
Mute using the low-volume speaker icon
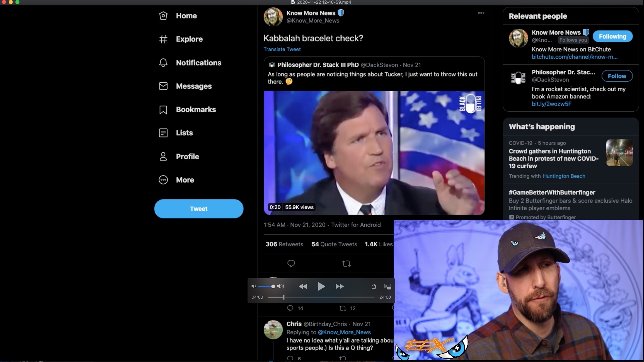pos(254,286)
